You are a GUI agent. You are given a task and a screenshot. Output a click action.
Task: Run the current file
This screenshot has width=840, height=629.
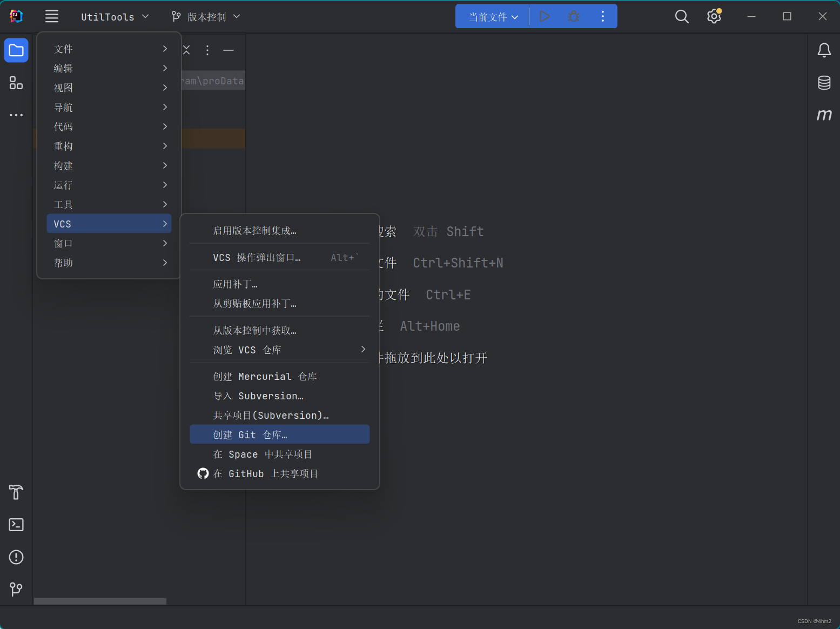pyautogui.click(x=545, y=16)
